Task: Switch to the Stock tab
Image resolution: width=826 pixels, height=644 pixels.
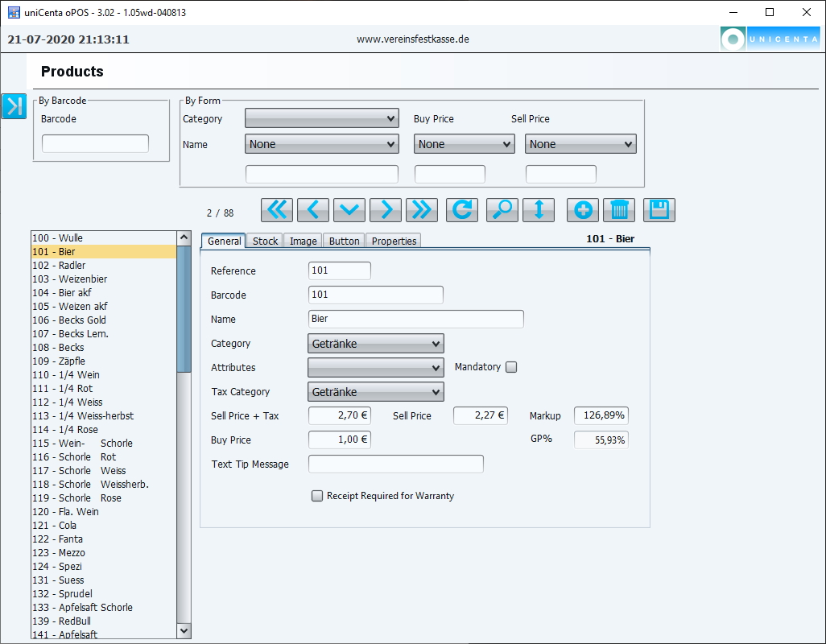Action: (265, 241)
